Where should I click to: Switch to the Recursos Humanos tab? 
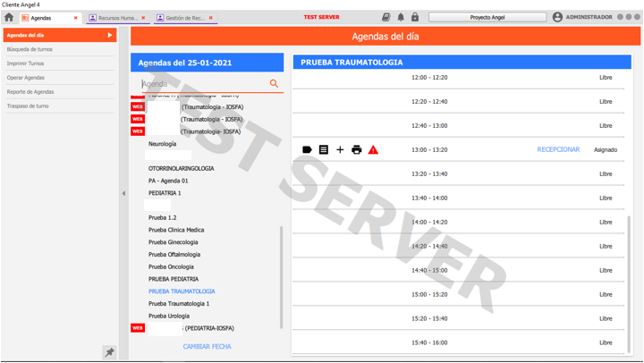(x=114, y=18)
